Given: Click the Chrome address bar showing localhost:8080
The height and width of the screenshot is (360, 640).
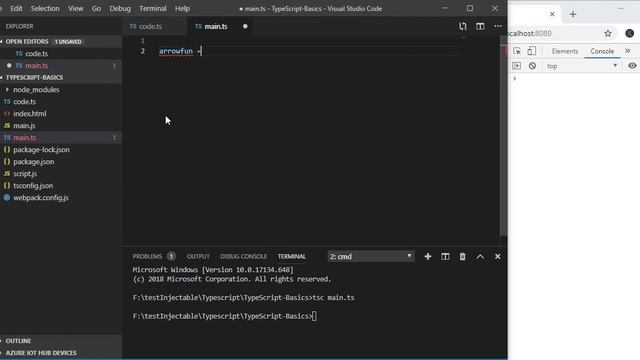Looking at the screenshot, I should pyautogui.click(x=553, y=33).
